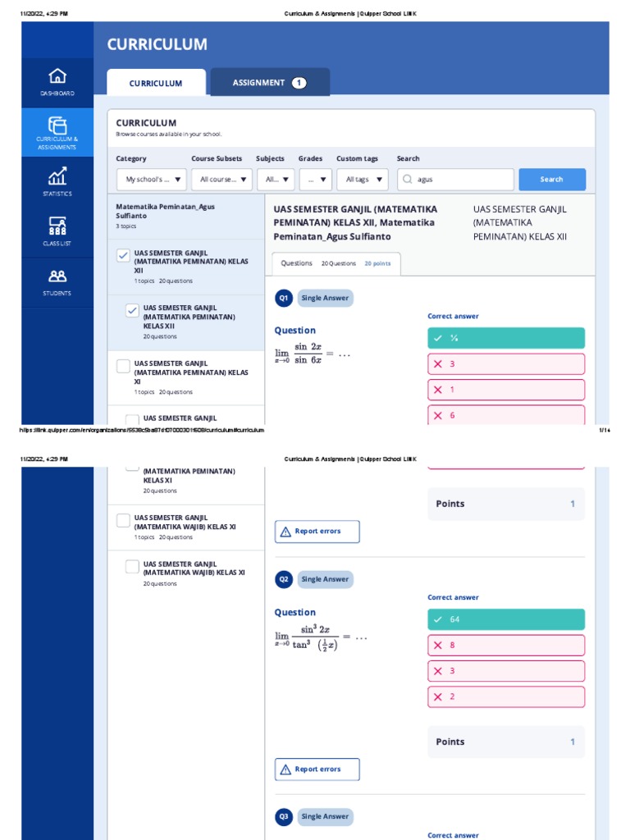Open the Statistics chart icon
This screenshot has width=630, height=840.
57,176
